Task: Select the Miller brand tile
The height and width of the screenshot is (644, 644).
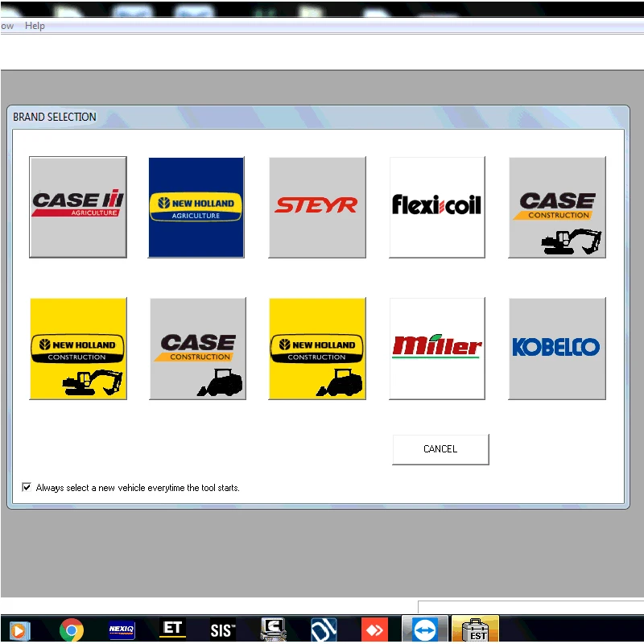Action: (437, 349)
